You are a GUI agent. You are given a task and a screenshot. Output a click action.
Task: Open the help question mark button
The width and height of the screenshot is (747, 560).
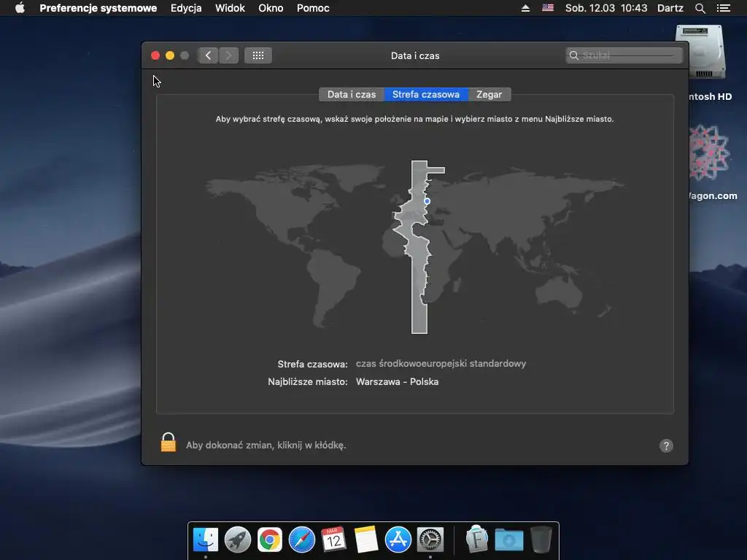[666, 446]
